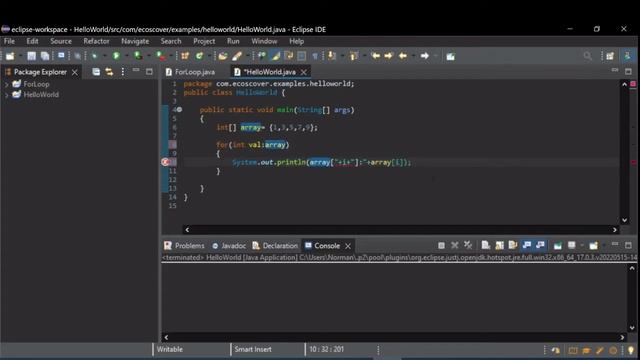The width and height of the screenshot is (640, 360).
Task: Click the Clear Console icon
Action: 485,245
